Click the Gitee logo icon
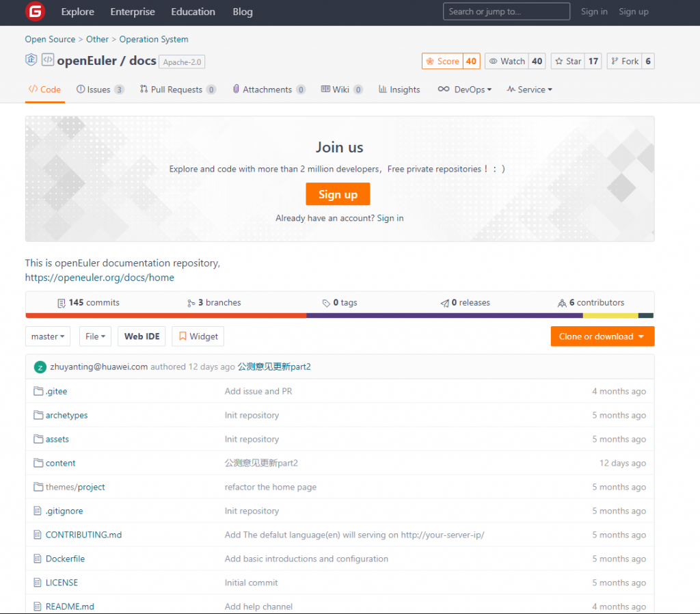This screenshot has height=614, width=700. (x=35, y=12)
